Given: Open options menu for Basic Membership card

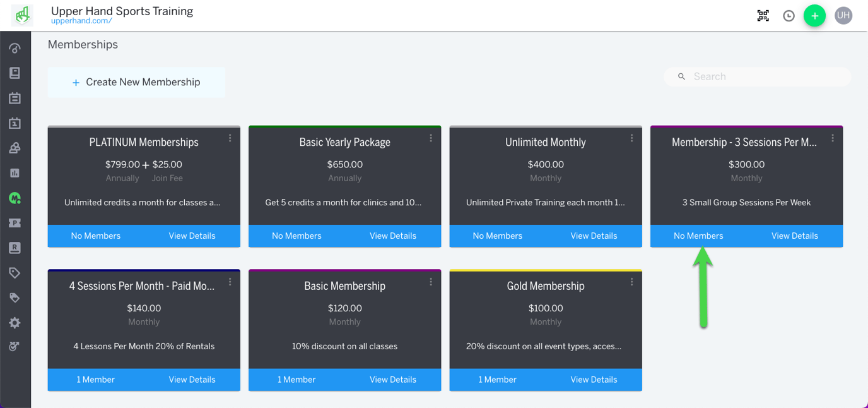Looking at the screenshot, I should pyautogui.click(x=431, y=282).
